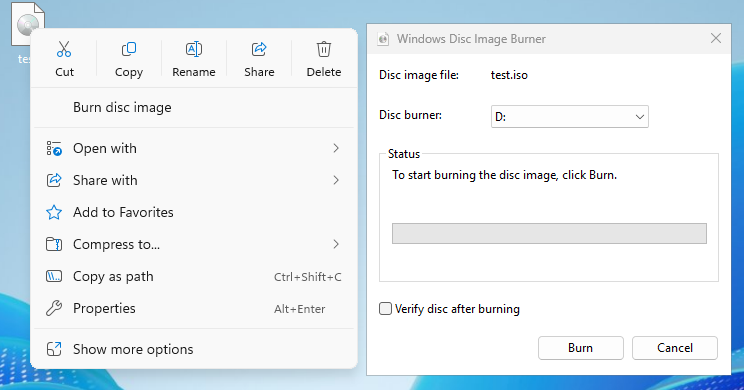
Task: Select the test.iso desktop file icon
Action: [28, 25]
